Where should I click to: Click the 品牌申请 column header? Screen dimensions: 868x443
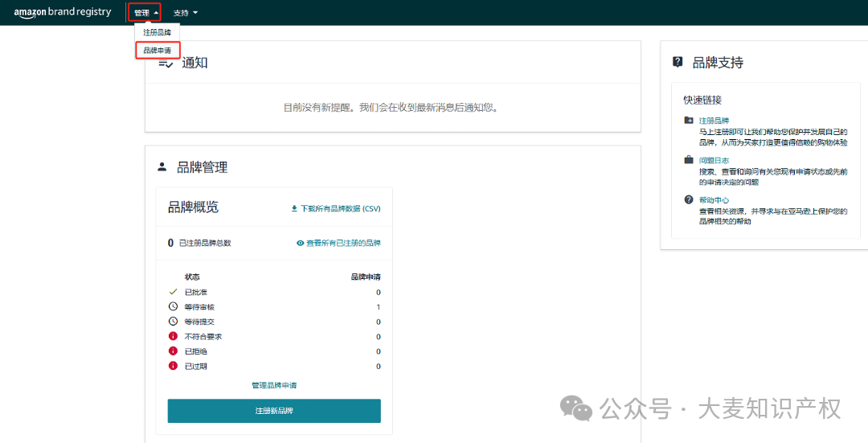pyautogui.click(x=366, y=277)
